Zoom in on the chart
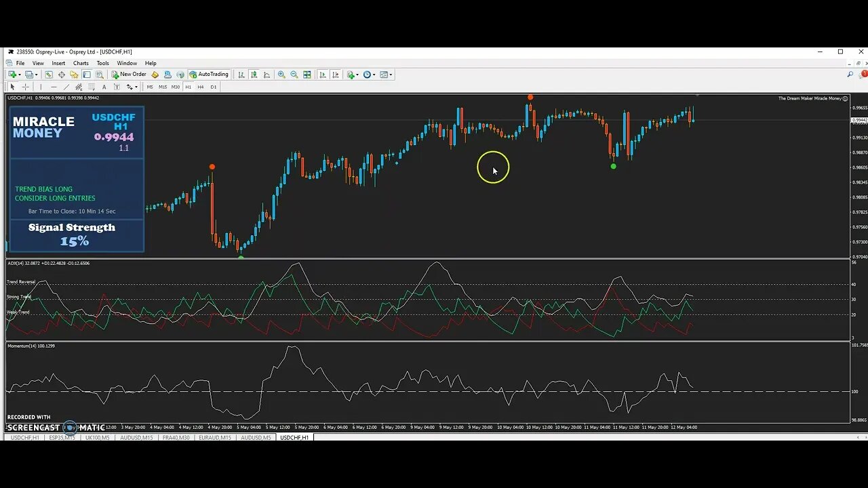868x488 pixels. [x=281, y=75]
